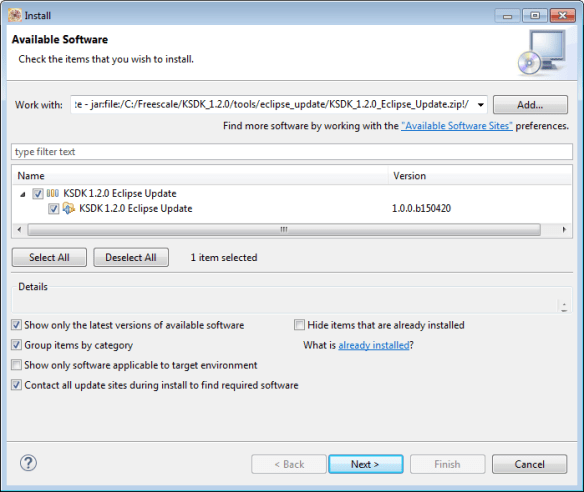This screenshot has width=584, height=492.
Task: Click the horizontal scrollbar thumb in software list
Action: click(x=284, y=229)
